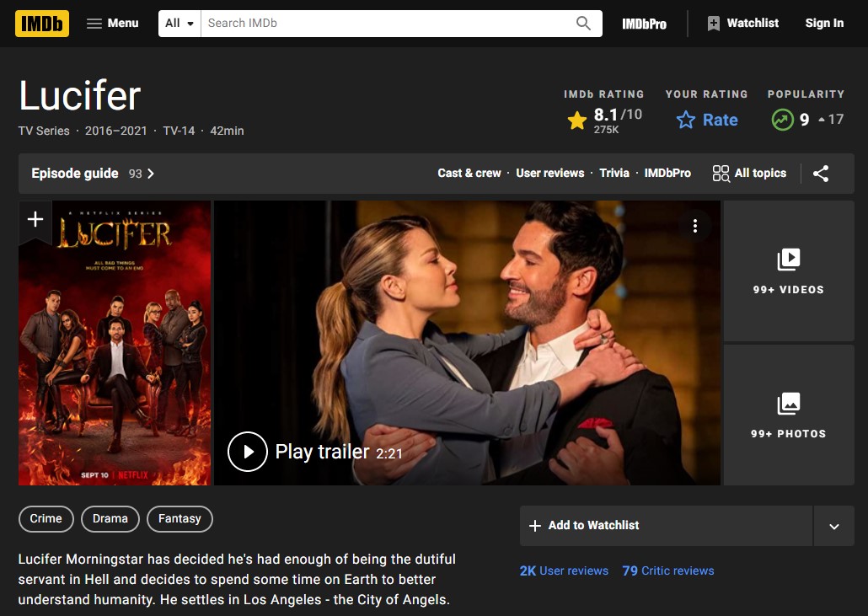Open the Watchlist in the header
The width and height of the screenshot is (868, 616).
click(743, 24)
